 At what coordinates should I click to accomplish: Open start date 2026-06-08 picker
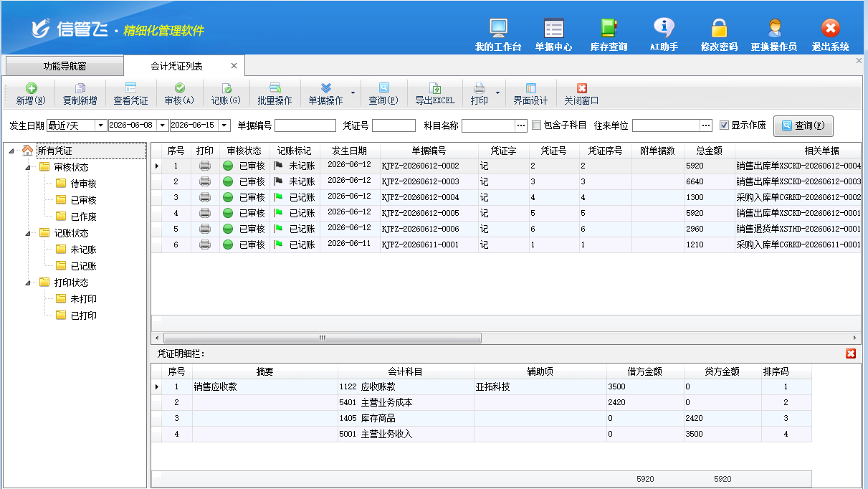(163, 125)
